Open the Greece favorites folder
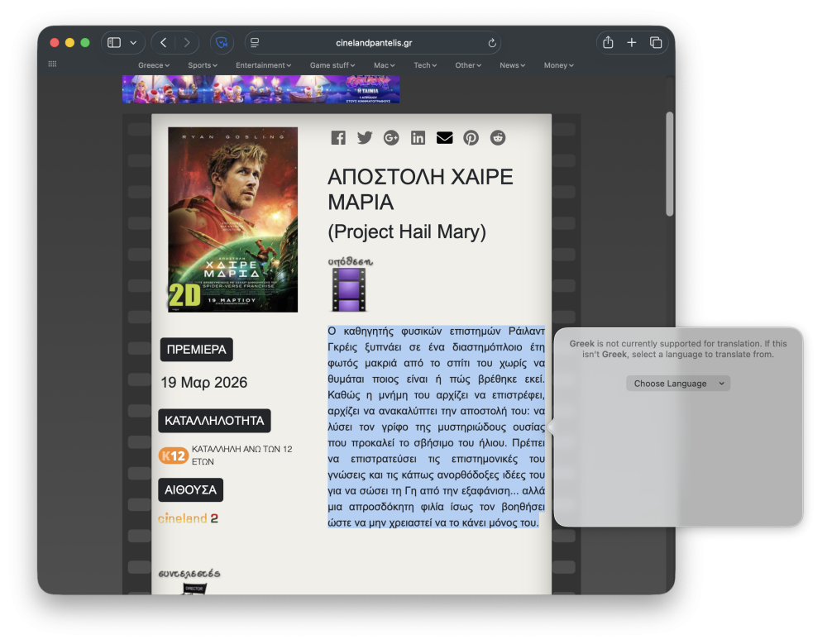The width and height of the screenshot is (827, 644). (153, 65)
